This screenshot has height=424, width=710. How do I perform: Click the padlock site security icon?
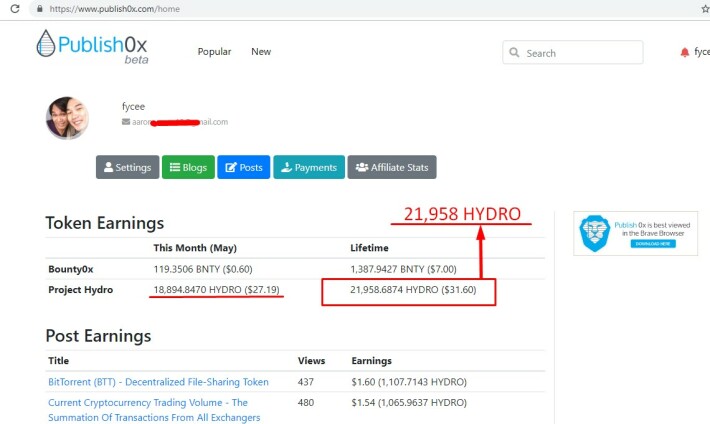point(40,9)
